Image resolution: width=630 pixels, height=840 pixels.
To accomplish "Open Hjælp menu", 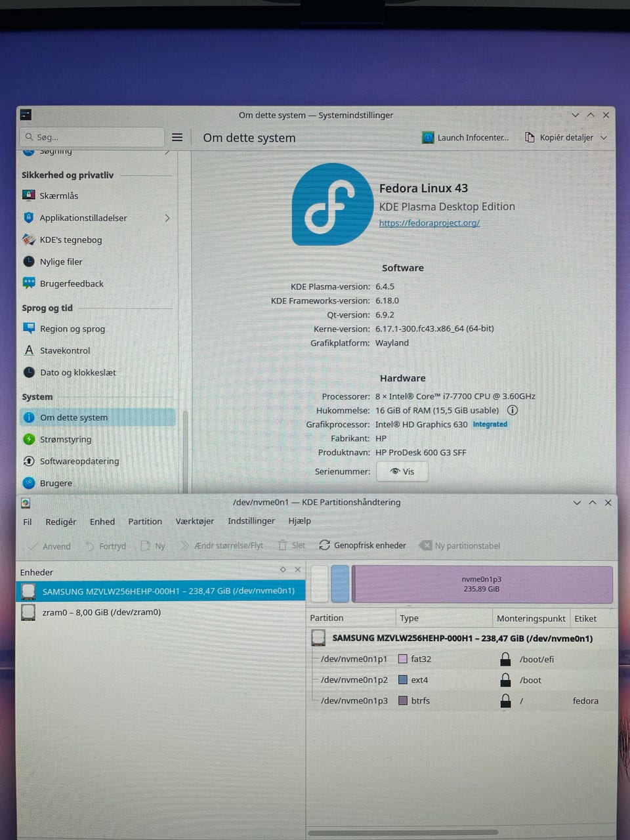I will click(x=300, y=521).
